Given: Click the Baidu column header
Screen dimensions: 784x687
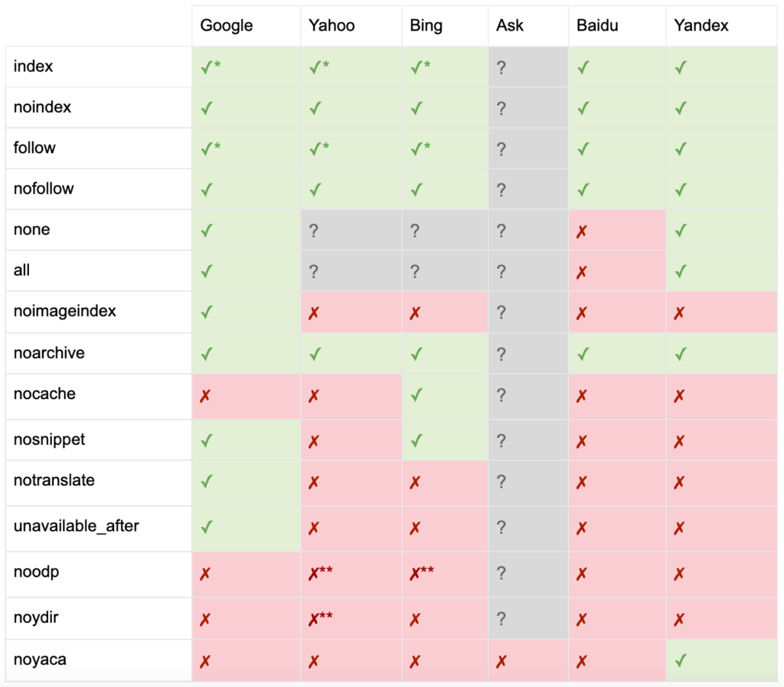Looking at the screenshot, I should click(597, 25).
